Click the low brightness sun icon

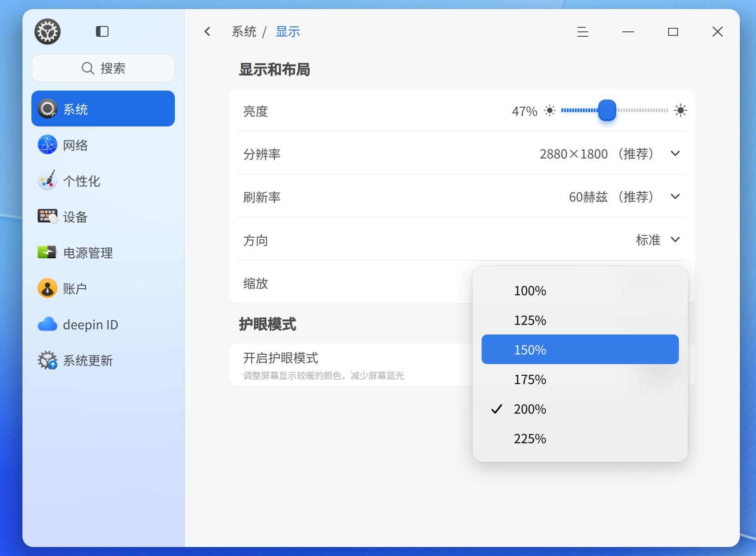550,110
